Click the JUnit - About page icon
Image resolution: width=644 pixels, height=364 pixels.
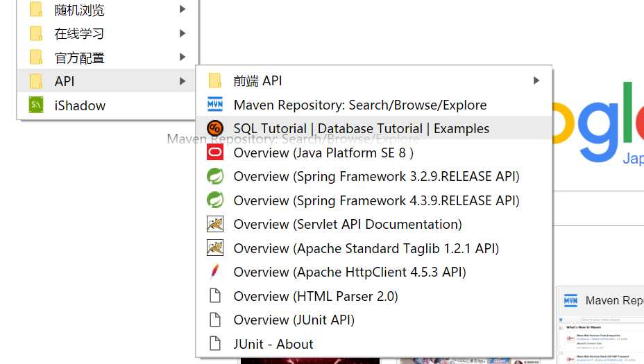pyautogui.click(x=215, y=343)
